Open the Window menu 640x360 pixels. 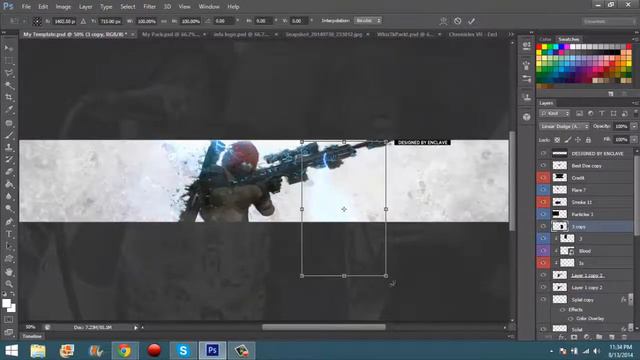click(x=209, y=7)
